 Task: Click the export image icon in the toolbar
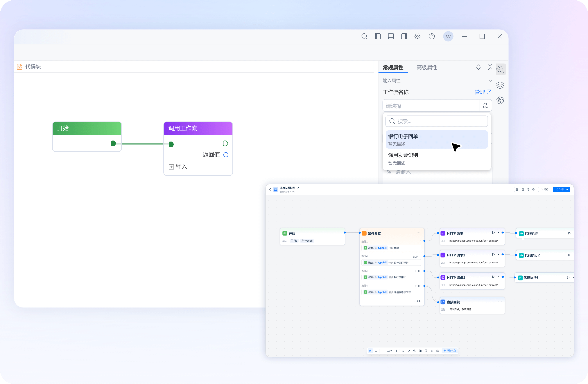pyautogui.click(x=426, y=351)
